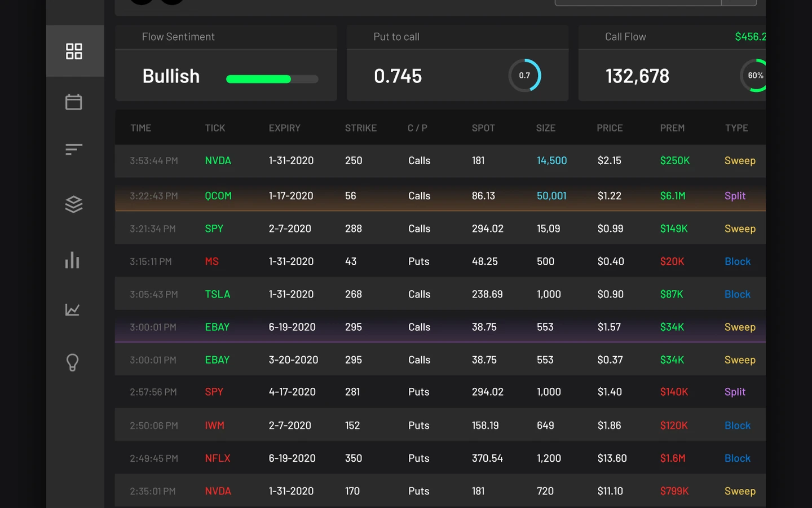Viewport: 812px width, 508px height.
Task: Open the calendar icon in sidebar
Action: coord(74,102)
